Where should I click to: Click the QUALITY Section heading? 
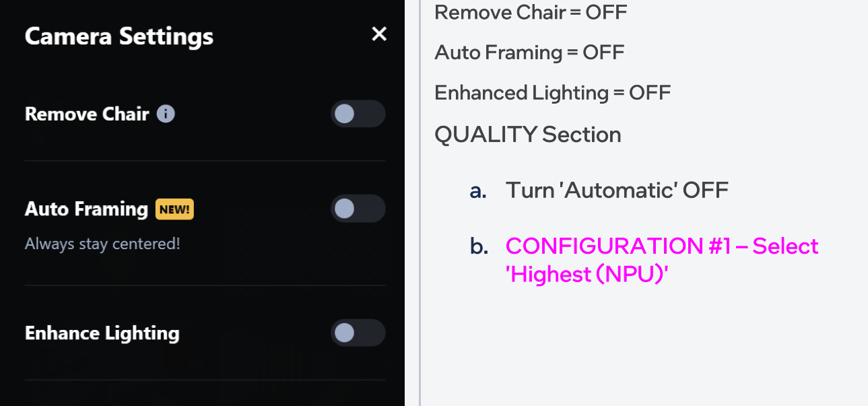[x=528, y=135]
